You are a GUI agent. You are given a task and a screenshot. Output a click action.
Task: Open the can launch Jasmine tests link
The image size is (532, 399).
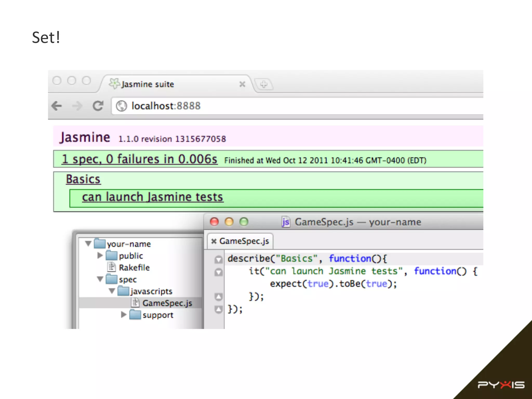(x=152, y=197)
